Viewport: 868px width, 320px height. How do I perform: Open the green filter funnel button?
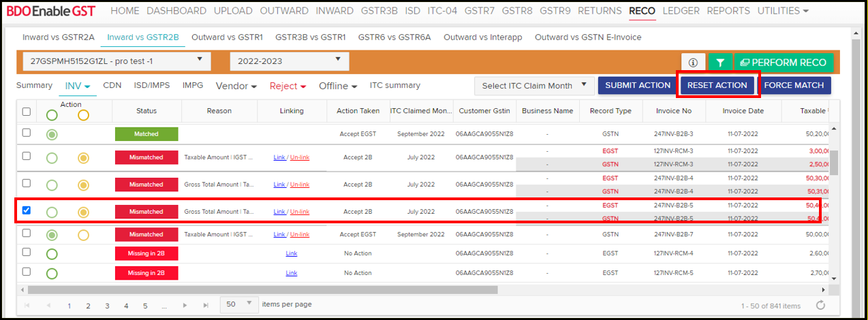pos(719,62)
